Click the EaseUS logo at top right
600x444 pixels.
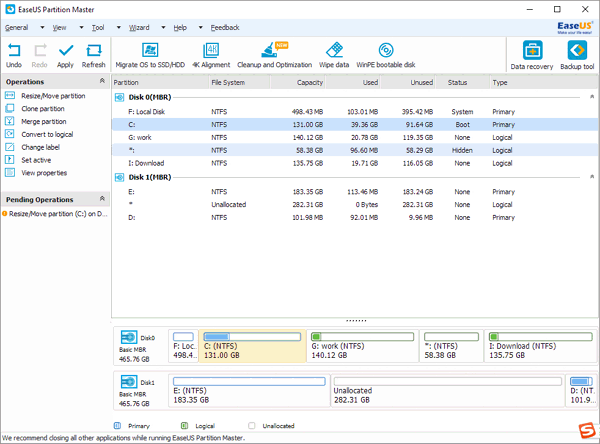click(575, 27)
